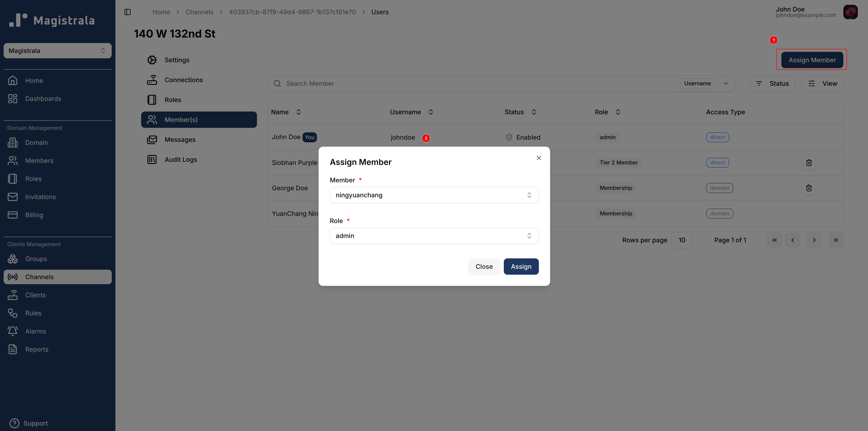This screenshot has width=868, height=431.
Task: Open Alarms in the sidebar
Action: click(x=58, y=331)
